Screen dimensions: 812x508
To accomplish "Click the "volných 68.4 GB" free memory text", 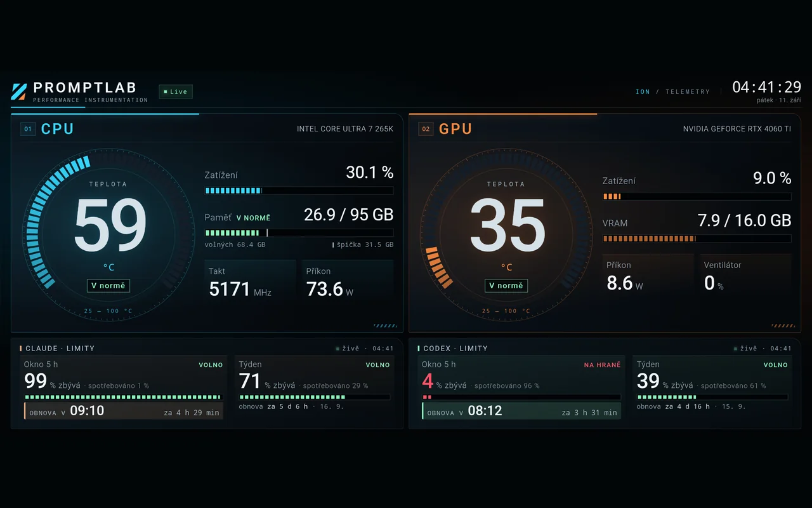I will click(x=235, y=244).
